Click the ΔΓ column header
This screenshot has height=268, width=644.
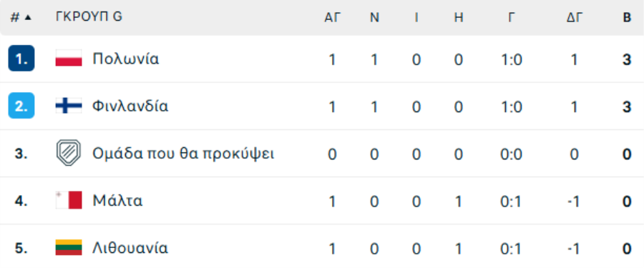pos(574,18)
